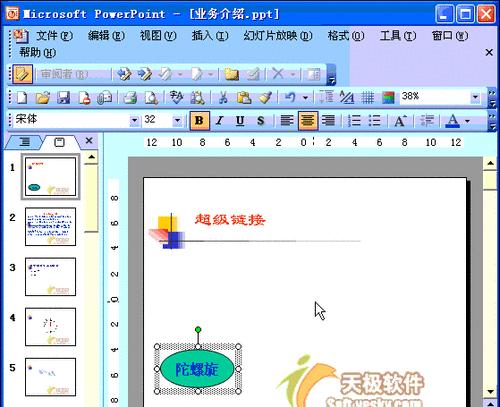Click the Undo arrow icon
The width and height of the screenshot is (500, 407).
pos(290,98)
